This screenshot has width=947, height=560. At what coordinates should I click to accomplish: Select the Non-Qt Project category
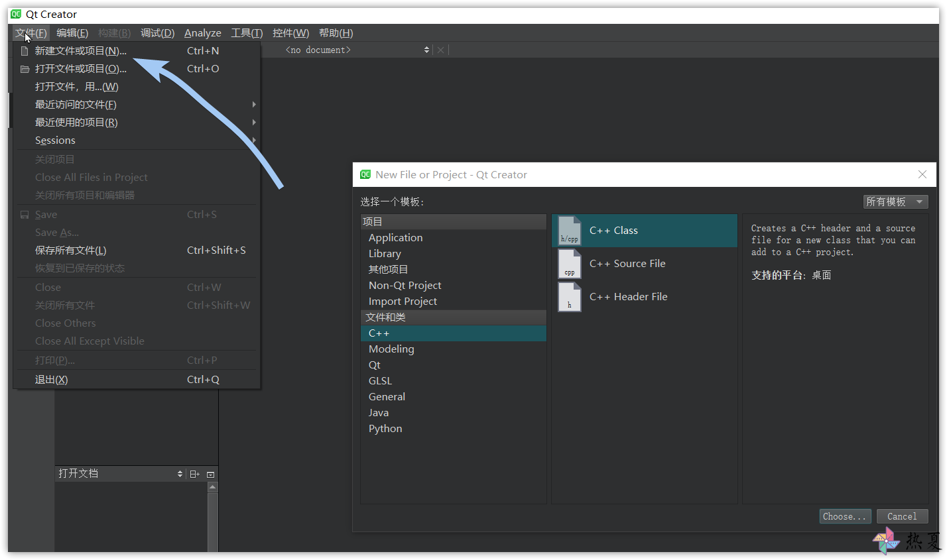click(454, 286)
